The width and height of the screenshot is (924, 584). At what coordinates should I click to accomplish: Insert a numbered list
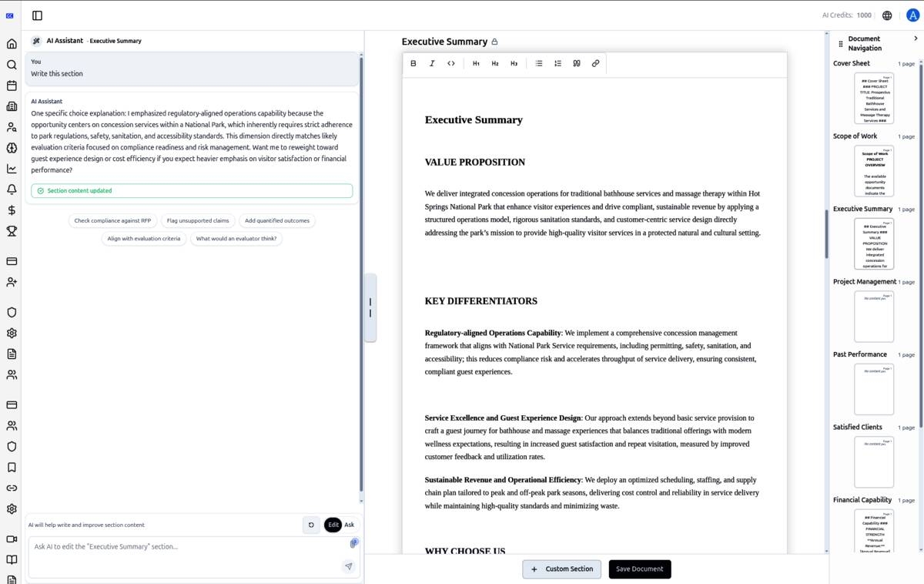point(558,63)
